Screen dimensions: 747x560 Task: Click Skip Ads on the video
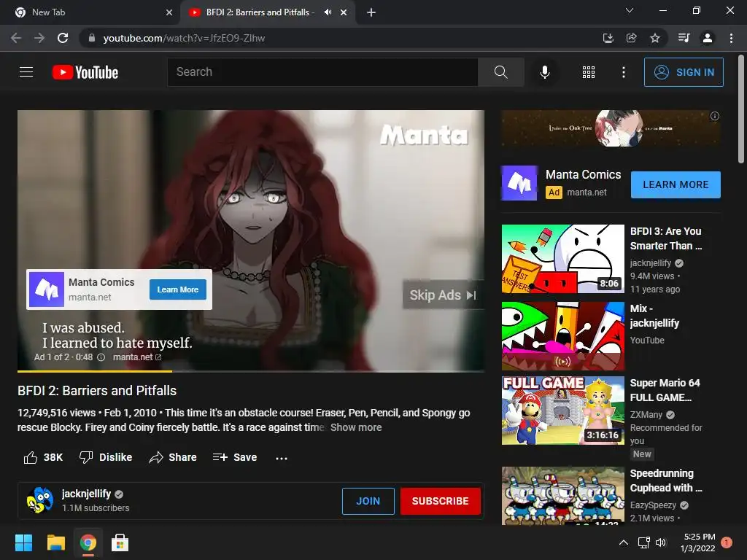pyautogui.click(x=443, y=295)
